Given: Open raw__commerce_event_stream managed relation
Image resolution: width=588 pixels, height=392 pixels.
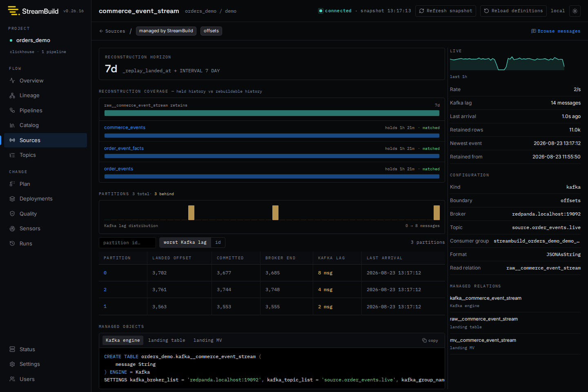Looking at the screenshot, I should (484, 319).
